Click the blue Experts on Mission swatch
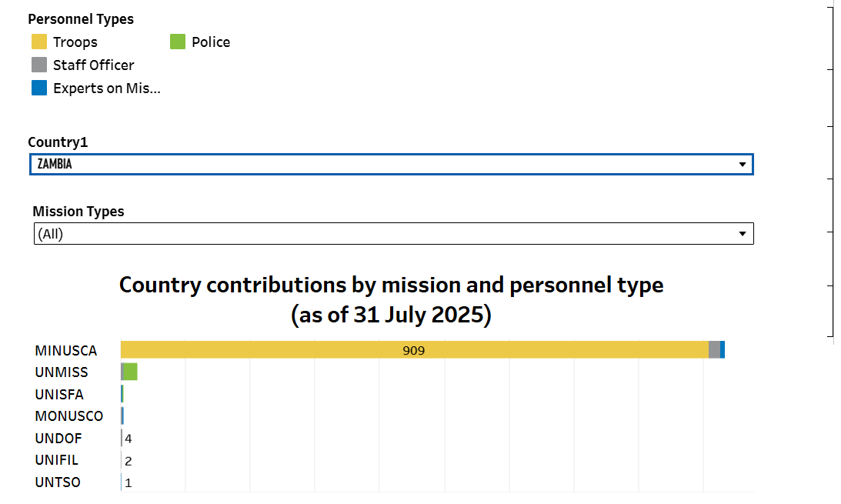841x504 pixels. point(39,88)
